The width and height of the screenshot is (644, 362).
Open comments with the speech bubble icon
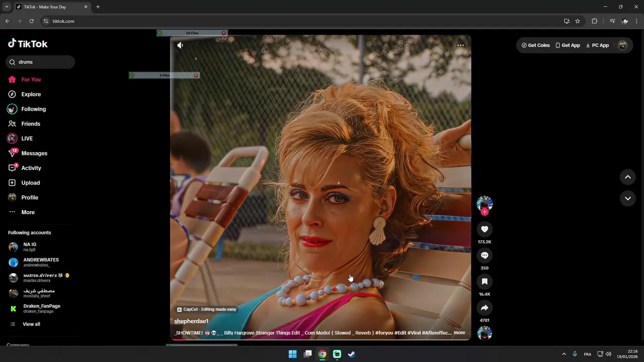click(x=485, y=255)
